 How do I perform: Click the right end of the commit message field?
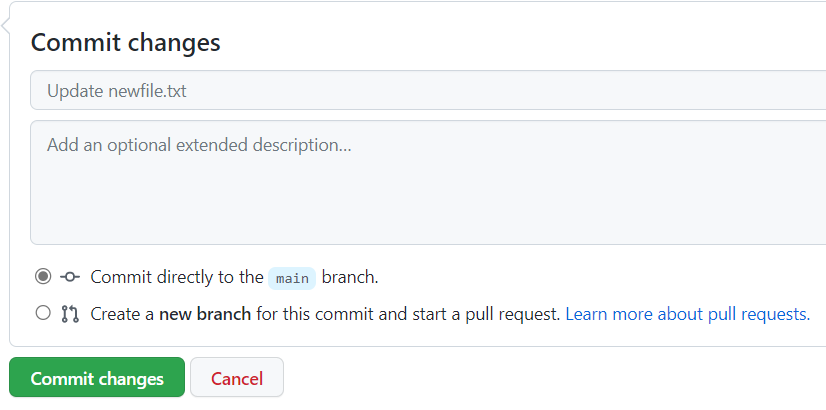[800, 91]
